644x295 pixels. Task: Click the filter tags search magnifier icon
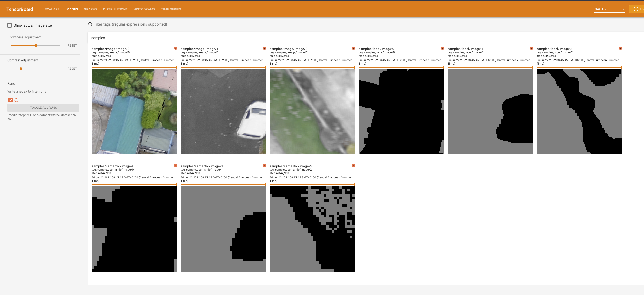[x=90, y=24]
